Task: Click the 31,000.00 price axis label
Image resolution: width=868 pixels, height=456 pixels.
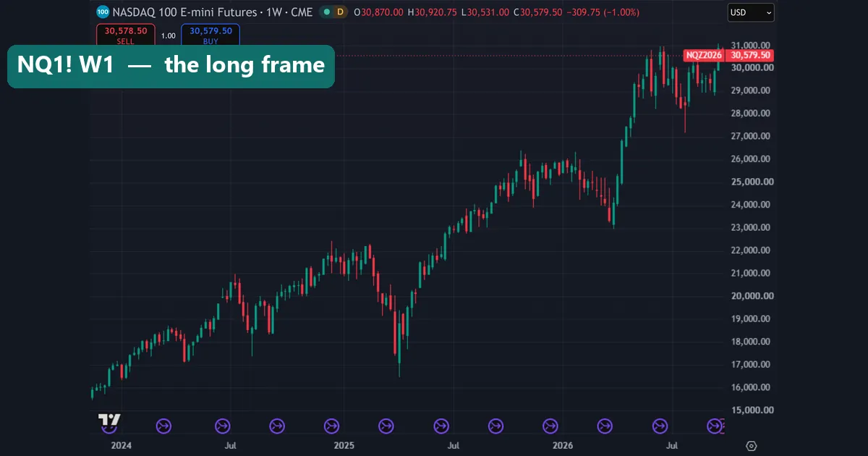Action: [x=752, y=45]
